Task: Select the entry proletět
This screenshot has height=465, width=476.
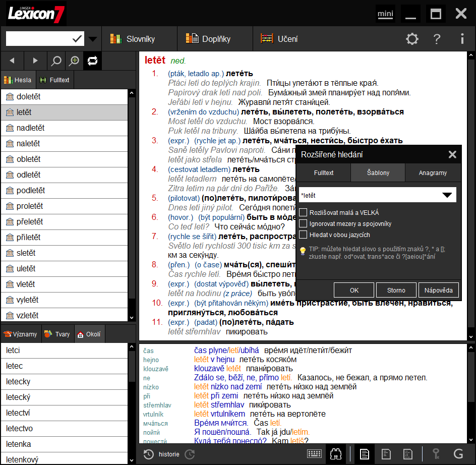Action: point(65,206)
